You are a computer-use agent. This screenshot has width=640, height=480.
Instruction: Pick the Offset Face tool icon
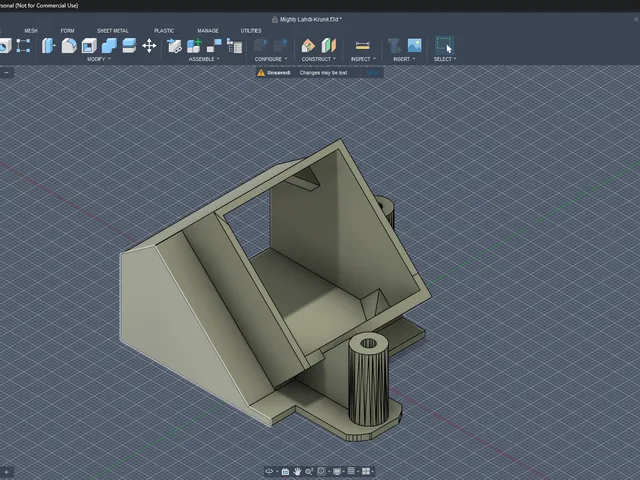[x=129, y=45]
